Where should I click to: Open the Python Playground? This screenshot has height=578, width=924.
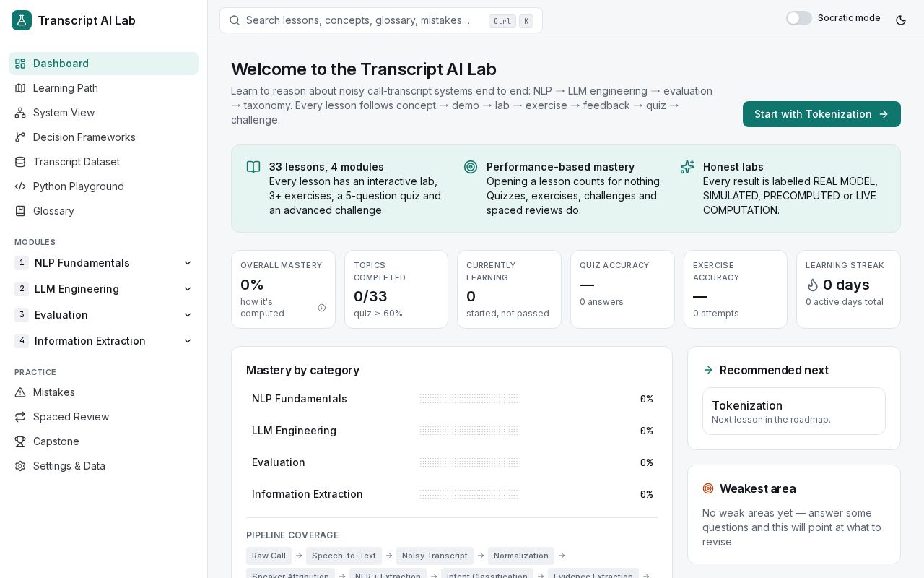[x=104, y=186]
